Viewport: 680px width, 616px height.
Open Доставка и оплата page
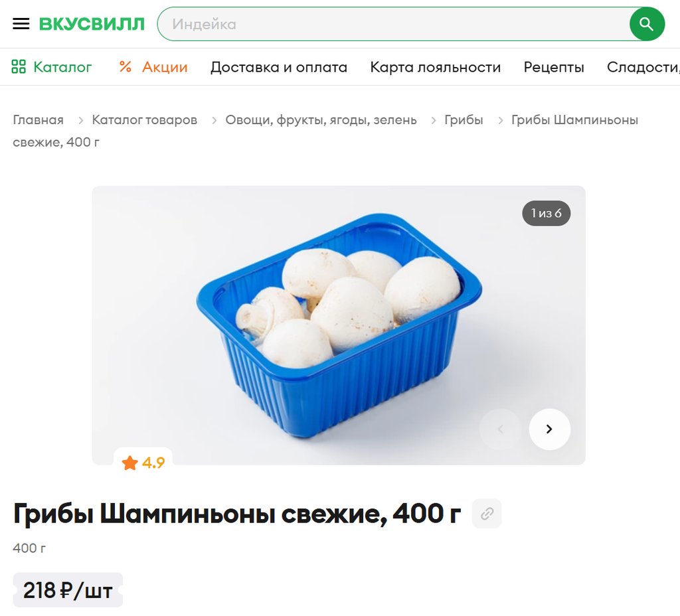(x=279, y=67)
